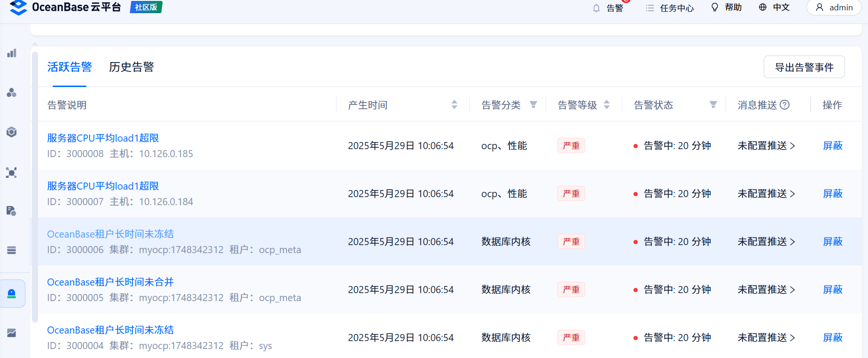The width and height of the screenshot is (868, 358).
Task: Click 未配置推送 for alarm ID 3000005
Action: coord(766,290)
